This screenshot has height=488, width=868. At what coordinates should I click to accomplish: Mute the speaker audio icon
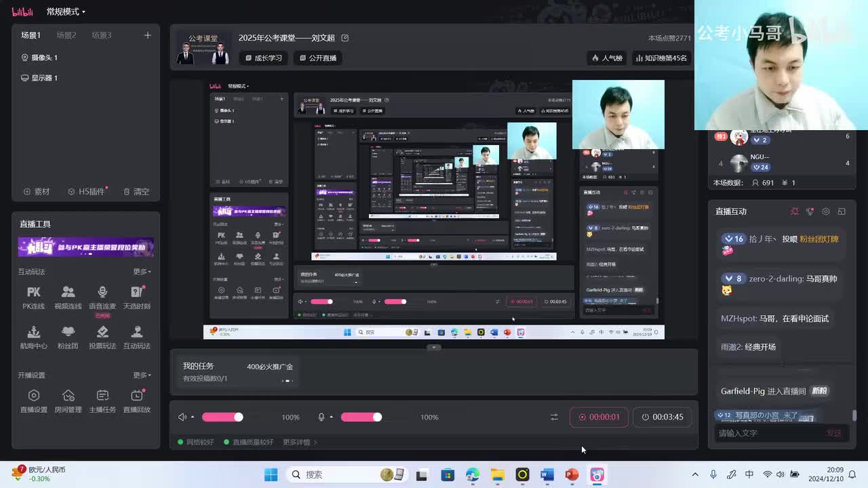point(182,417)
